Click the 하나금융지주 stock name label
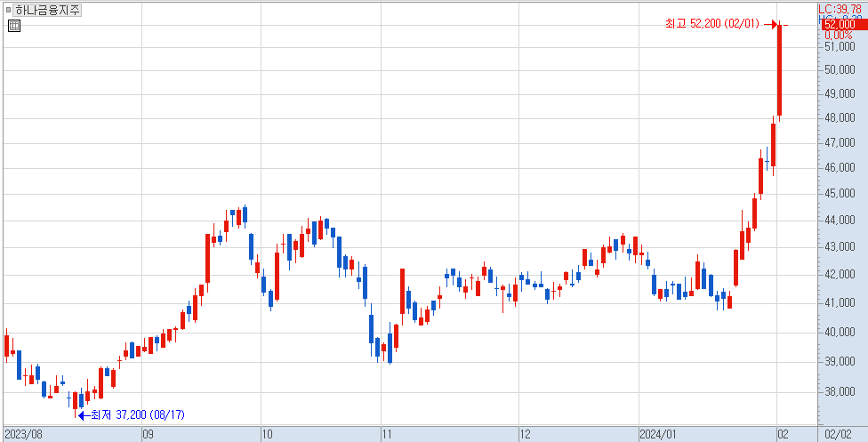This screenshot has height=442, width=868. (47, 10)
